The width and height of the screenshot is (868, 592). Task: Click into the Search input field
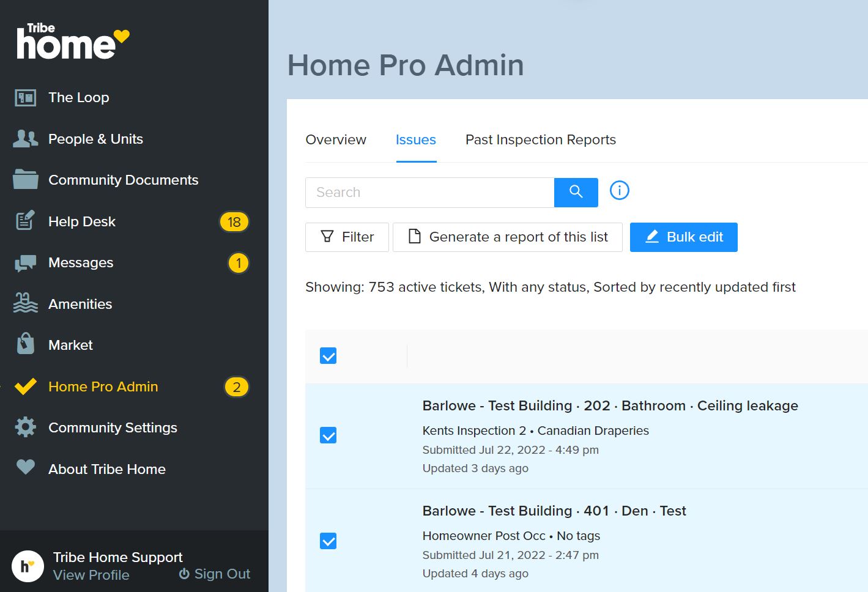pyautogui.click(x=429, y=192)
